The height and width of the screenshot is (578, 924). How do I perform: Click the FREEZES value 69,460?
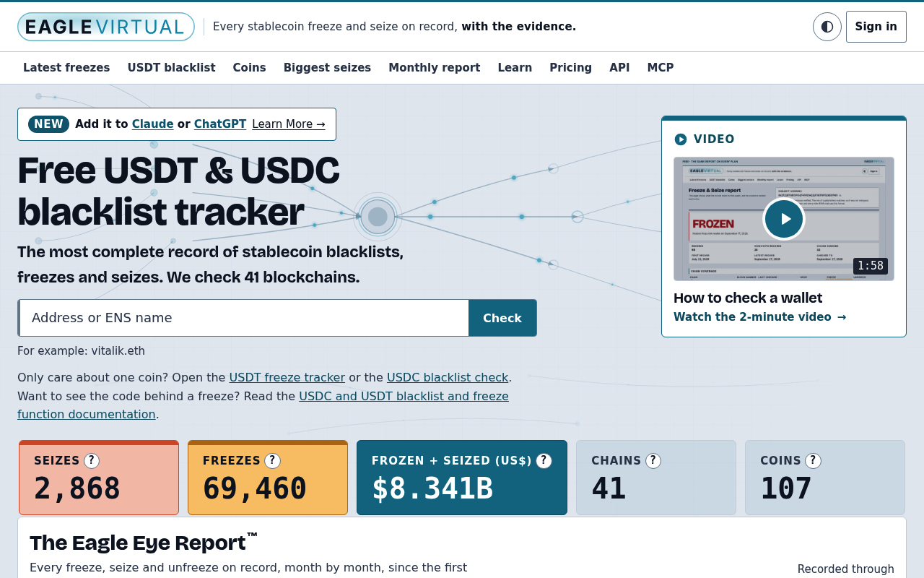[255, 489]
